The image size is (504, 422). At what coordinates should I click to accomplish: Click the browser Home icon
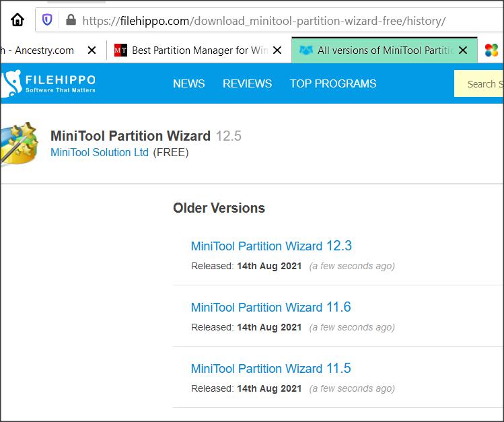click(x=17, y=20)
